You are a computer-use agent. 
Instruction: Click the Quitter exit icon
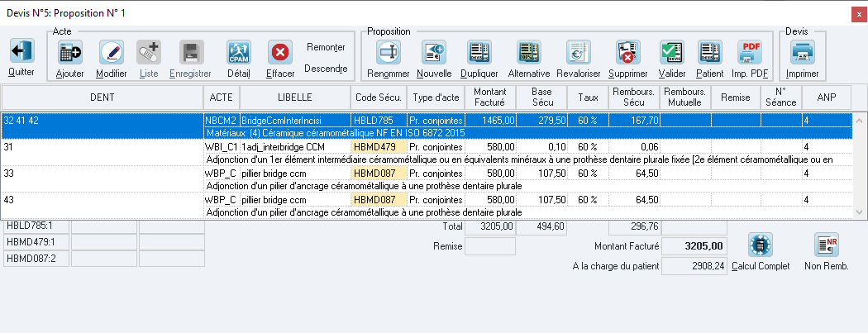(21, 52)
